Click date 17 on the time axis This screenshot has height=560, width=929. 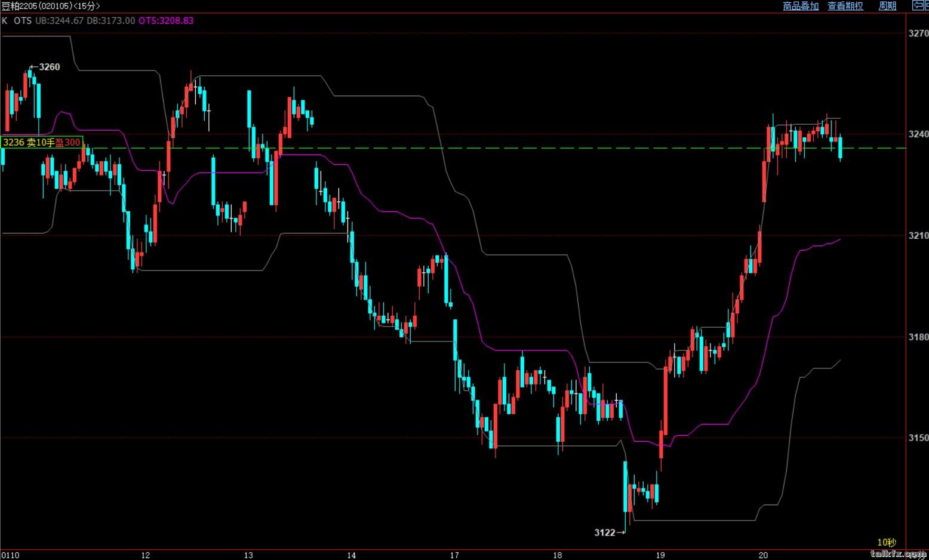coord(454,555)
